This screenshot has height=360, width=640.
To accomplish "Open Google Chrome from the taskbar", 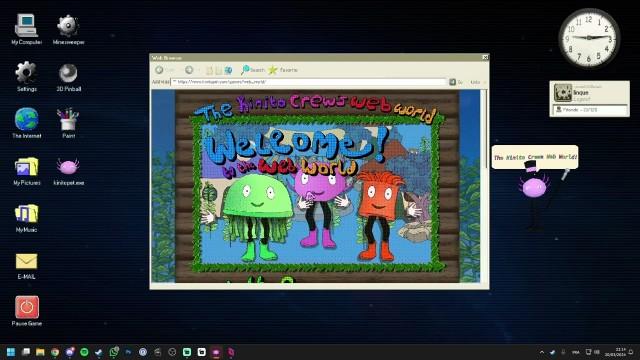I will tap(55, 352).
